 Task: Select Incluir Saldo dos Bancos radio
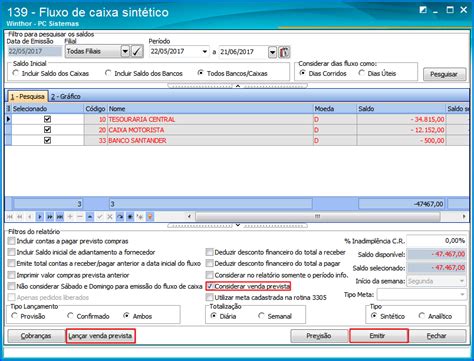(x=108, y=73)
